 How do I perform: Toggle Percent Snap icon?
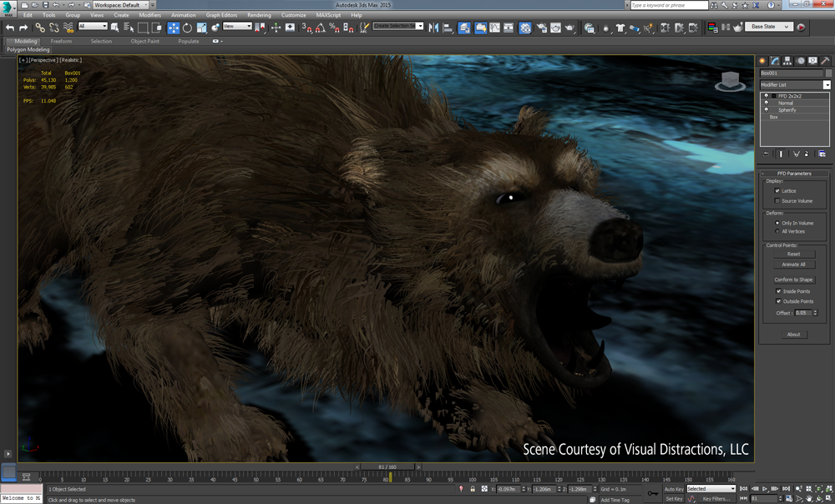tap(335, 28)
